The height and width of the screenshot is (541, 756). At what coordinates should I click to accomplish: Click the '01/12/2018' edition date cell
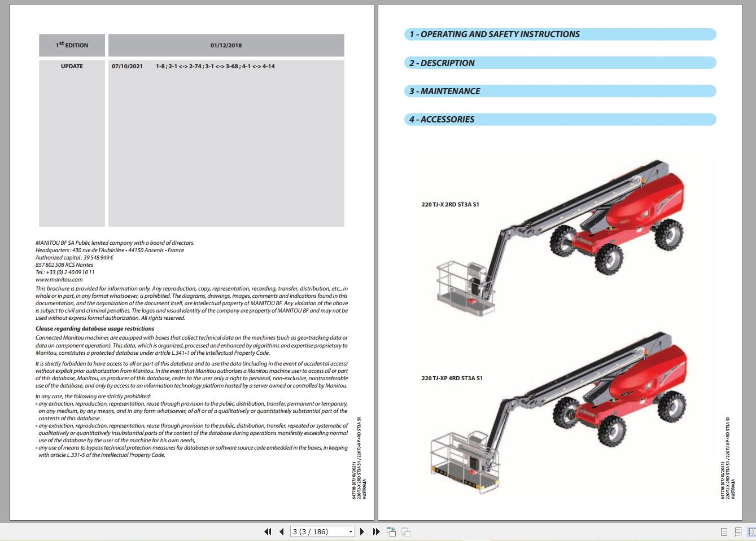pyautogui.click(x=226, y=45)
